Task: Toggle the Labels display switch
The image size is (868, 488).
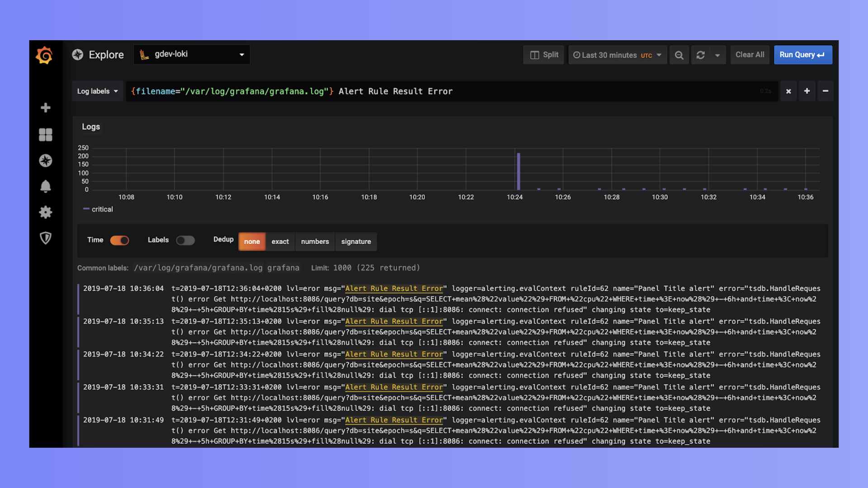Action: [x=184, y=240]
